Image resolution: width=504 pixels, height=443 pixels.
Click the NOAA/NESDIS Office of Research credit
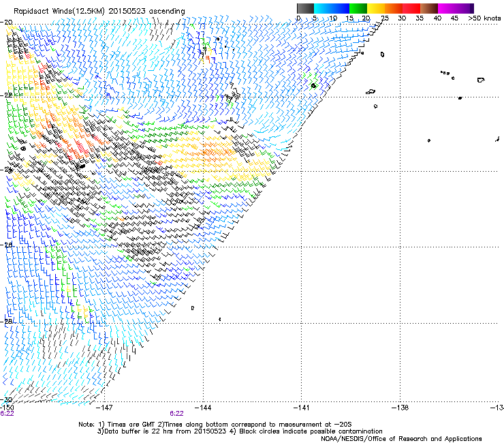(x=401, y=438)
